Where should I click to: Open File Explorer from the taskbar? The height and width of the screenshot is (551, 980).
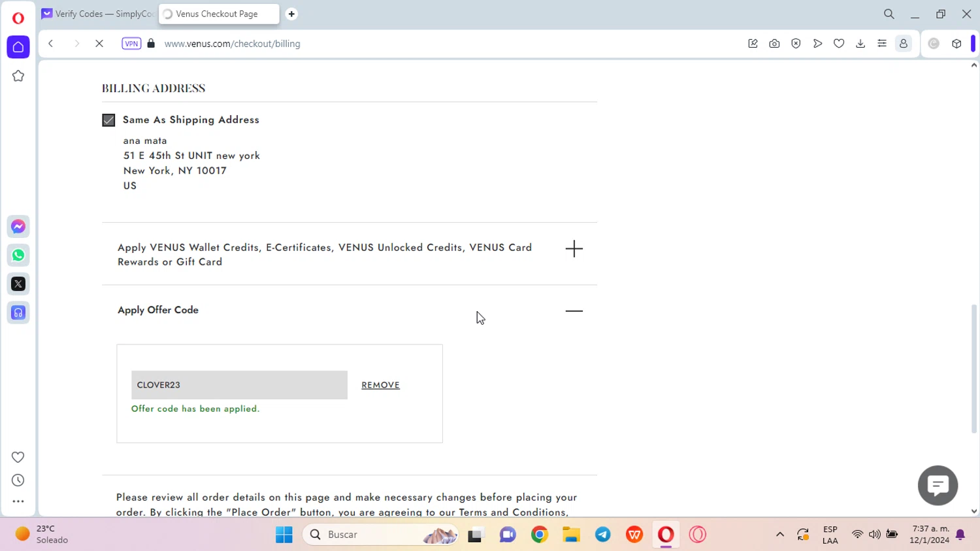pos(571,535)
